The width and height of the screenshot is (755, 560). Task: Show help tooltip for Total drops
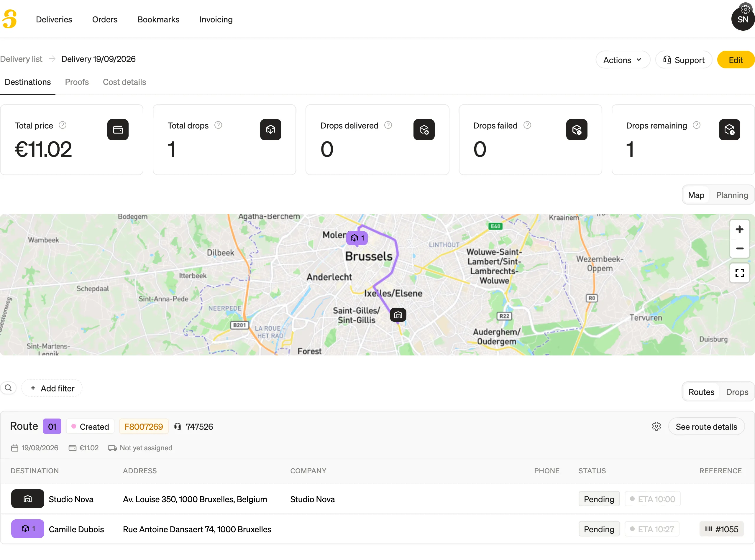[x=218, y=125]
